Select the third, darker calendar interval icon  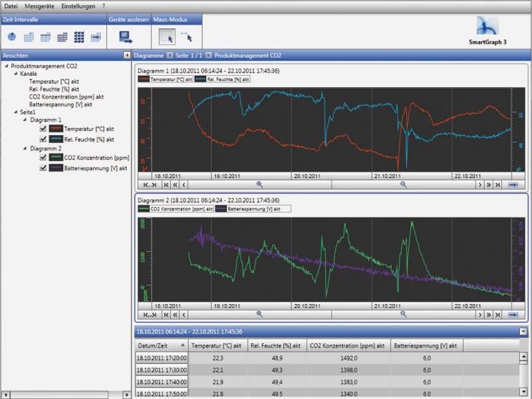point(63,37)
